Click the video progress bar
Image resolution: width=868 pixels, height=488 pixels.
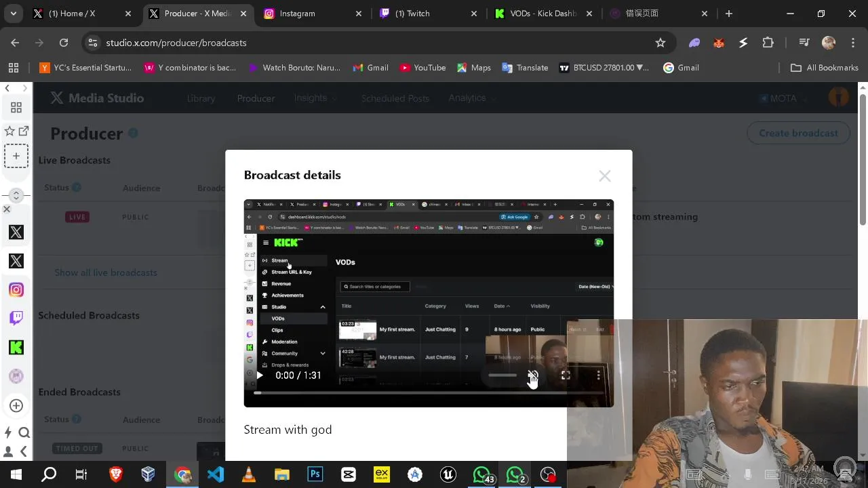click(429, 392)
